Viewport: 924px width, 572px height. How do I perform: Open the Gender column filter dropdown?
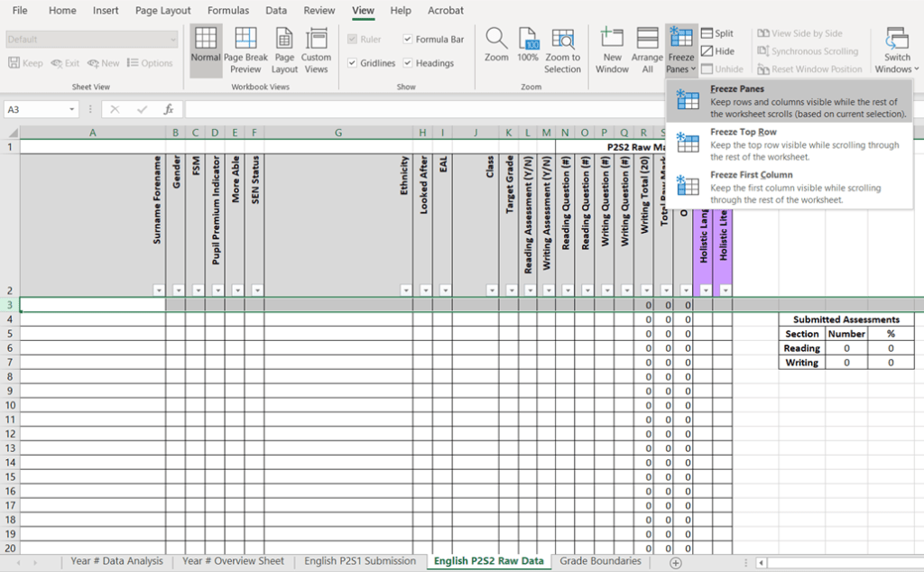point(177,291)
